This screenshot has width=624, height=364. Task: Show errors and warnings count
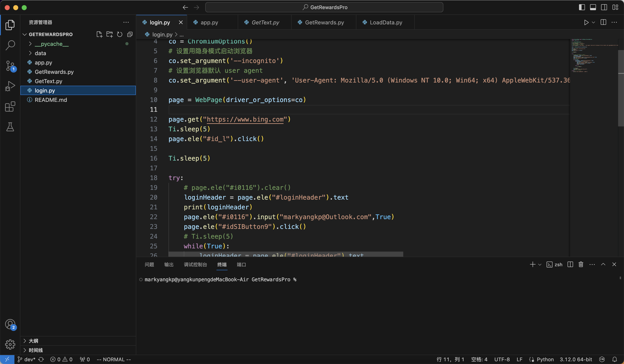pos(61,359)
